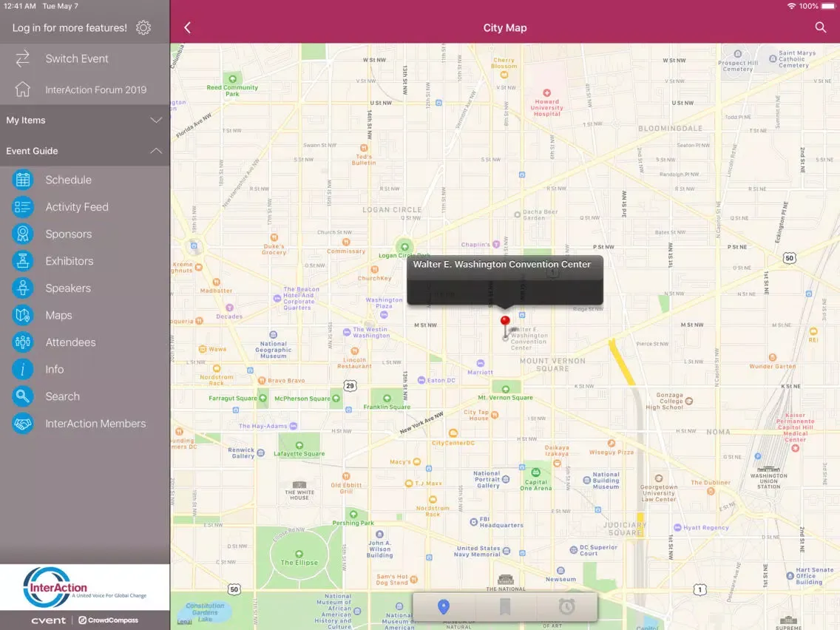840x630 pixels.
Task: Open the InterAction Members handshake icon
Action: click(22, 423)
